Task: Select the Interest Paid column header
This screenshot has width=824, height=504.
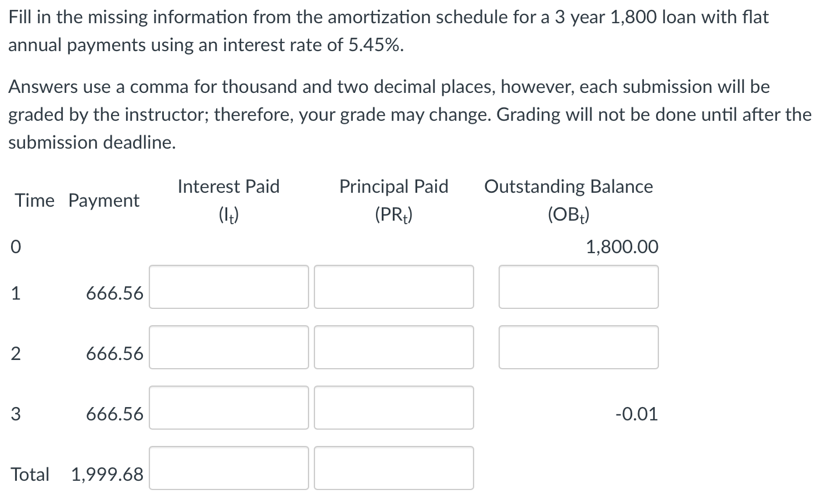Action: 229,186
